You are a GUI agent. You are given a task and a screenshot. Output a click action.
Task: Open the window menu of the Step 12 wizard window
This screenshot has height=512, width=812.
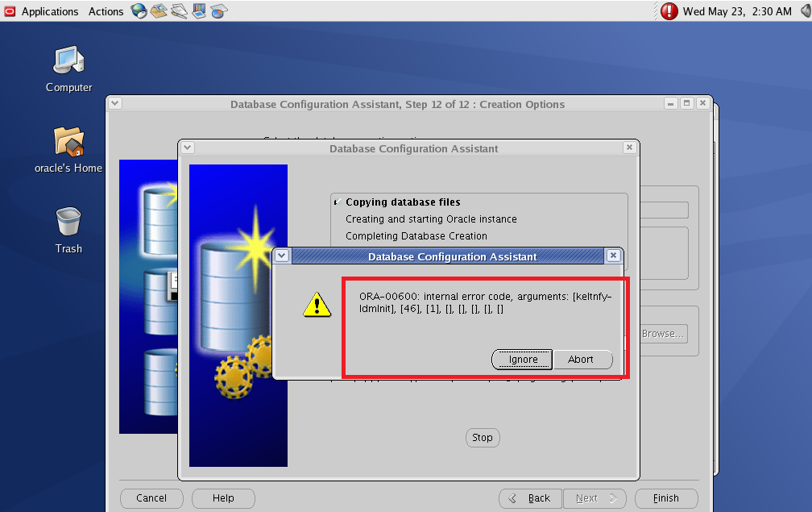[x=115, y=103]
